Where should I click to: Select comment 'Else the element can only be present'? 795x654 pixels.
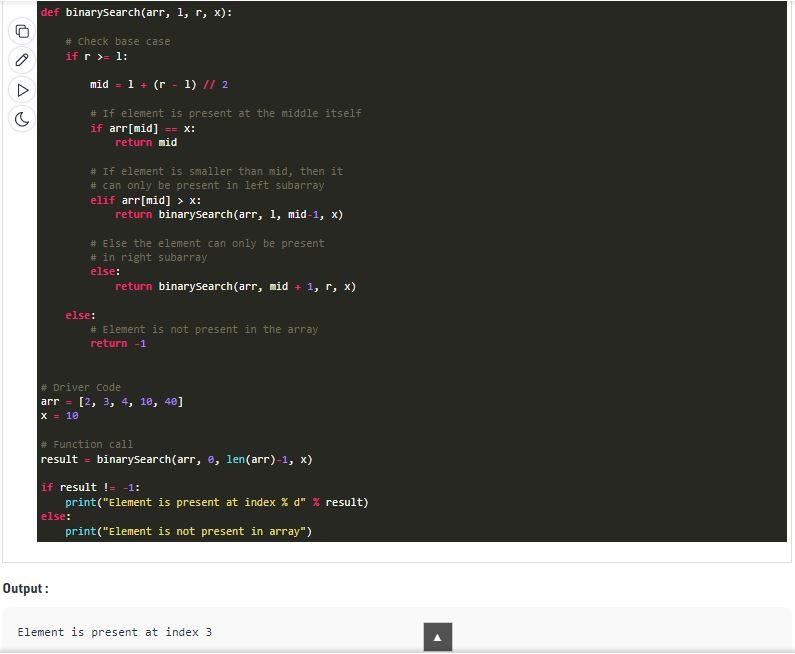[x=207, y=243]
